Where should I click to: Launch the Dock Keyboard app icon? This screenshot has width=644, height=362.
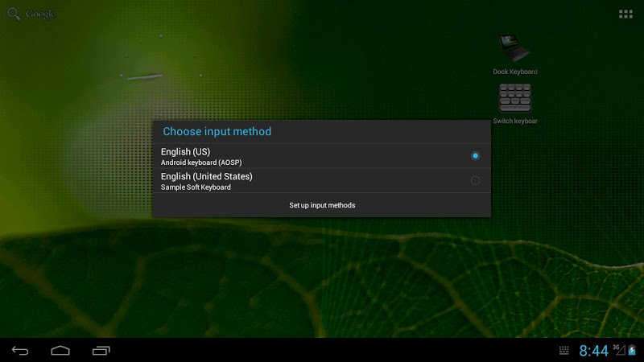[514, 48]
